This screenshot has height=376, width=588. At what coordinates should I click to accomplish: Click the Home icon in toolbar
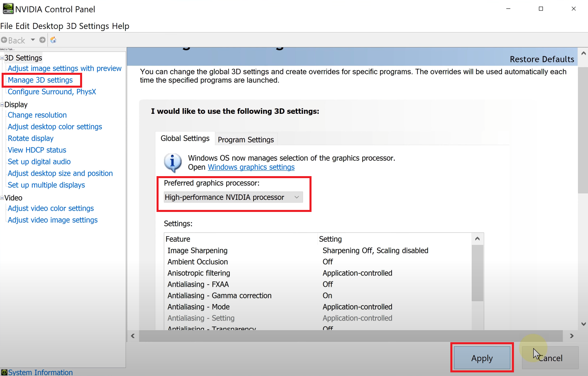tap(53, 40)
